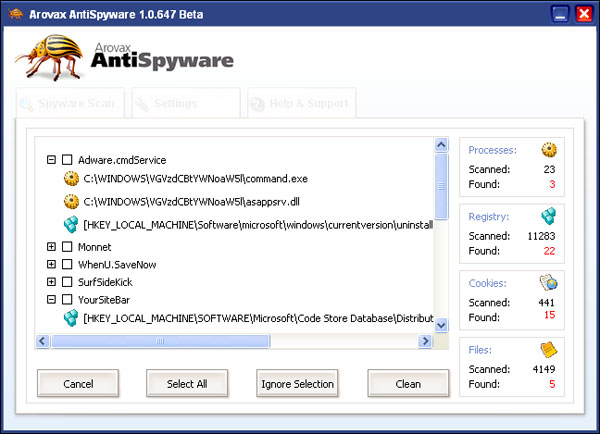Open the Spyware Scan tab
This screenshot has width=600, height=434.
pyautogui.click(x=70, y=103)
